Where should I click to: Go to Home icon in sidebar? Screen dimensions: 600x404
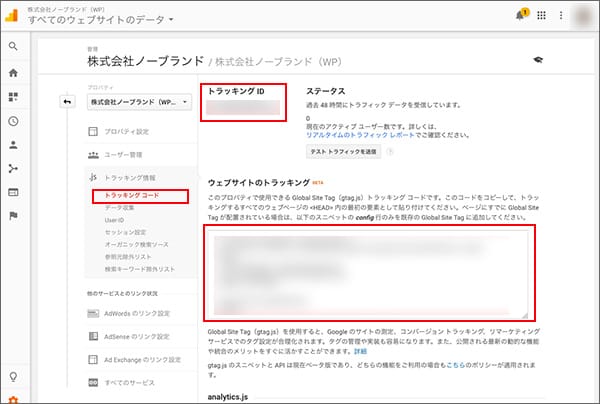tap(13, 73)
